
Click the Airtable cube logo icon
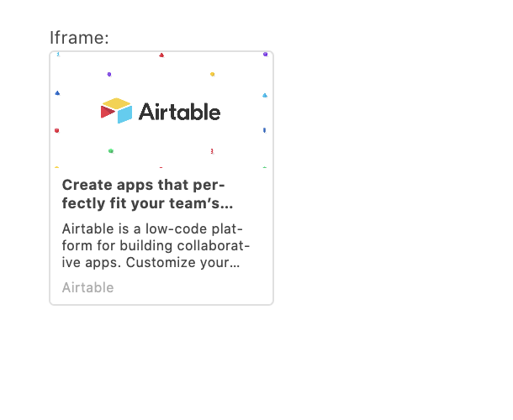coord(117,111)
